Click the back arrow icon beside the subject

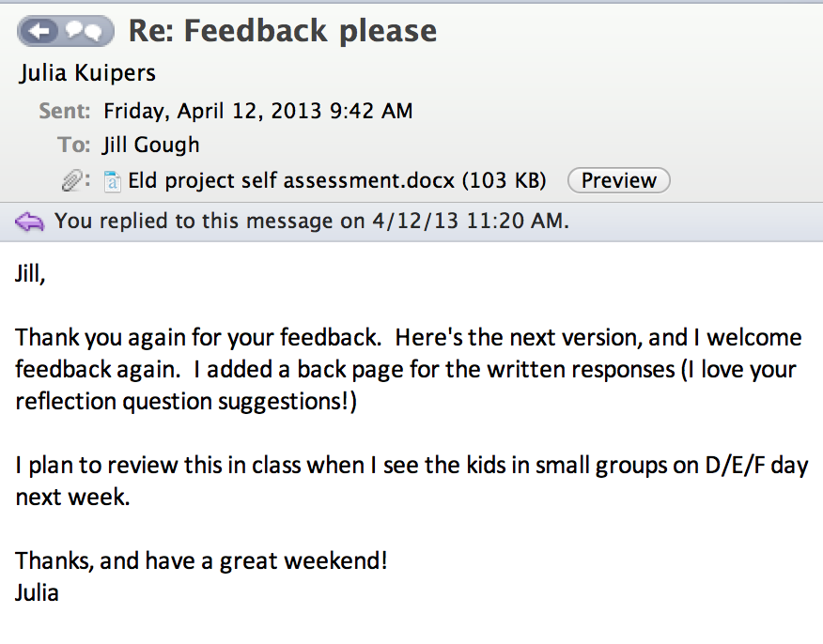[39, 32]
